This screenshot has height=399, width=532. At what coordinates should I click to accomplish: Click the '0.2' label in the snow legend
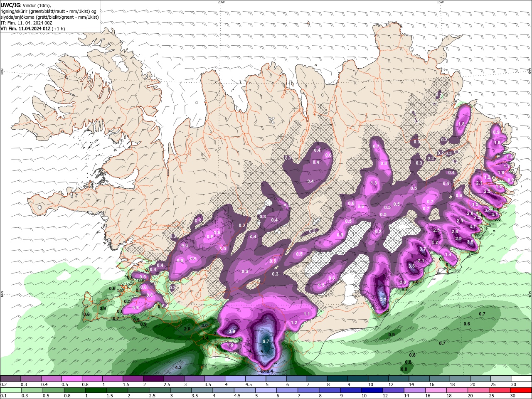point(3,384)
